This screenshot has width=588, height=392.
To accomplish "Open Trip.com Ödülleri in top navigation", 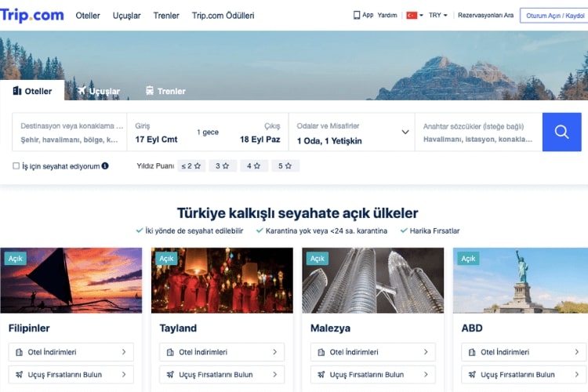I will tap(223, 16).
